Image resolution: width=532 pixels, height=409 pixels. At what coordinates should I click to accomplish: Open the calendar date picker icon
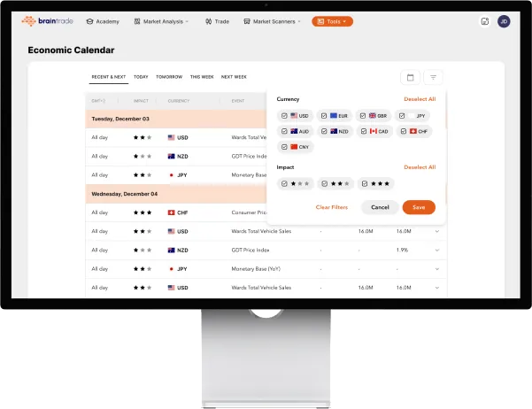click(x=409, y=77)
